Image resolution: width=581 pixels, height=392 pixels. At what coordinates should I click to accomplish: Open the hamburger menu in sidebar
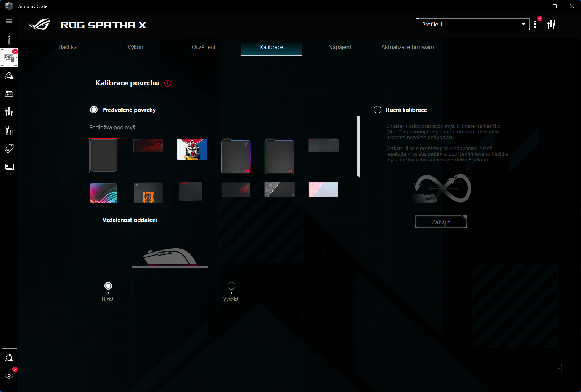9,21
